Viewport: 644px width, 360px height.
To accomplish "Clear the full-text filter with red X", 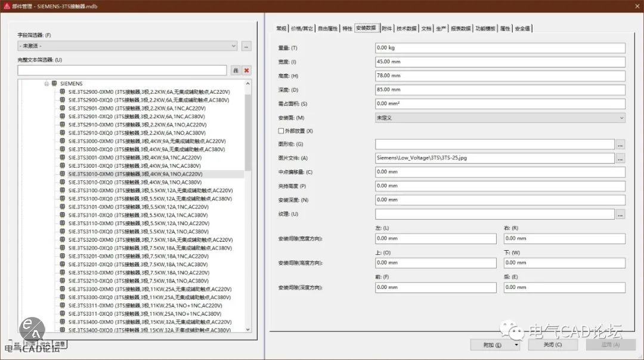I will point(247,70).
